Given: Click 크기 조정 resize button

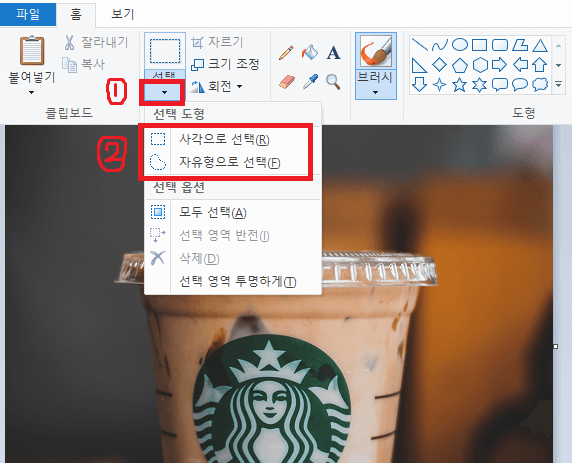Looking at the screenshot, I should [x=225, y=65].
